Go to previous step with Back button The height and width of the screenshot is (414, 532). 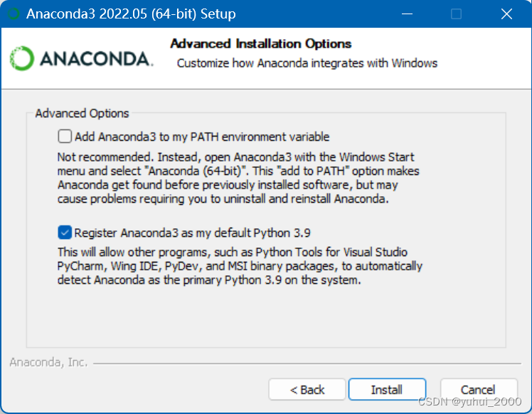[307, 389]
